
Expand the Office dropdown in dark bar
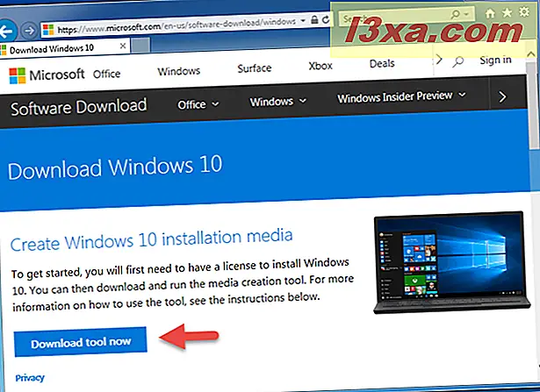pos(198,104)
